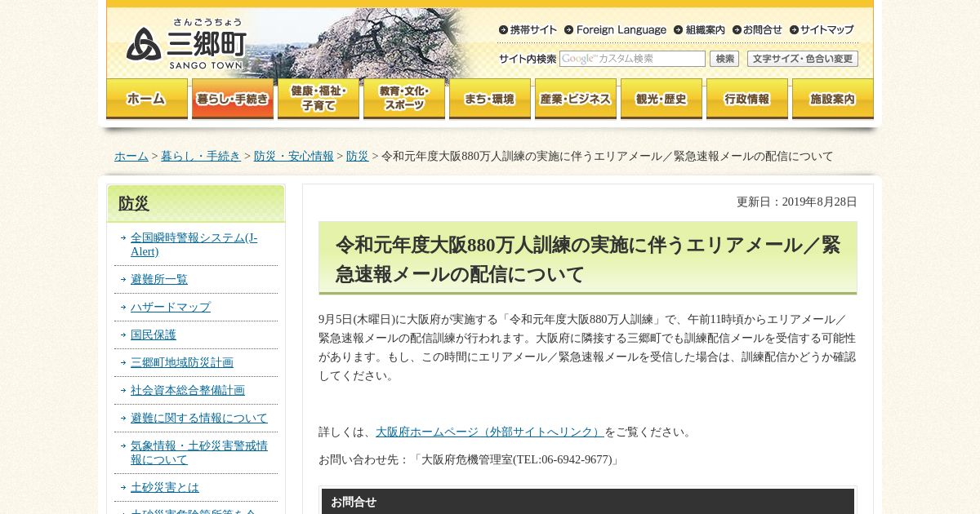Open 三郷町地域防災計画 sidebar link

(182, 362)
